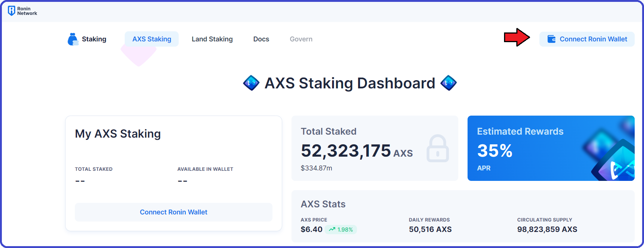The width and height of the screenshot is (644, 248).
Task: Open the AXS Staking tab
Action: (x=152, y=39)
